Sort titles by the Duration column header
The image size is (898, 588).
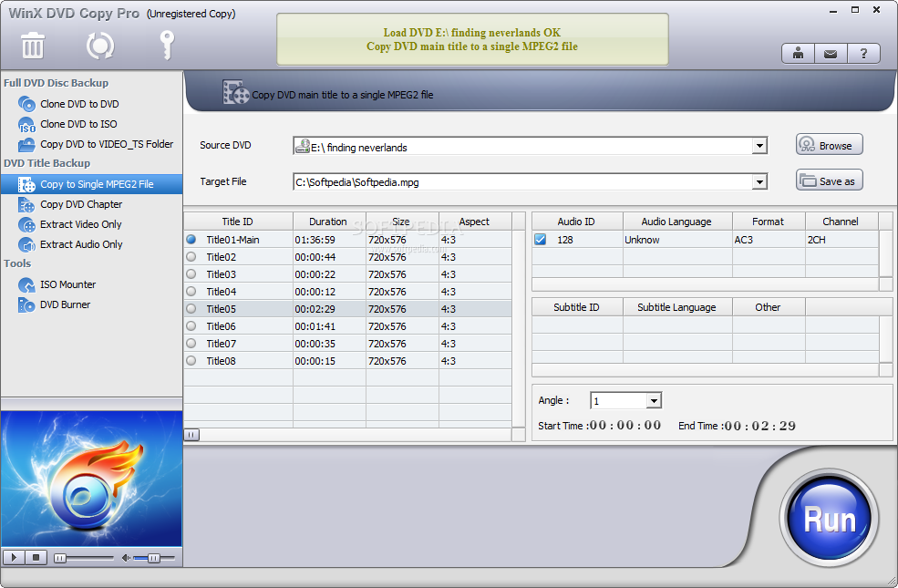[x=329, y=222]
